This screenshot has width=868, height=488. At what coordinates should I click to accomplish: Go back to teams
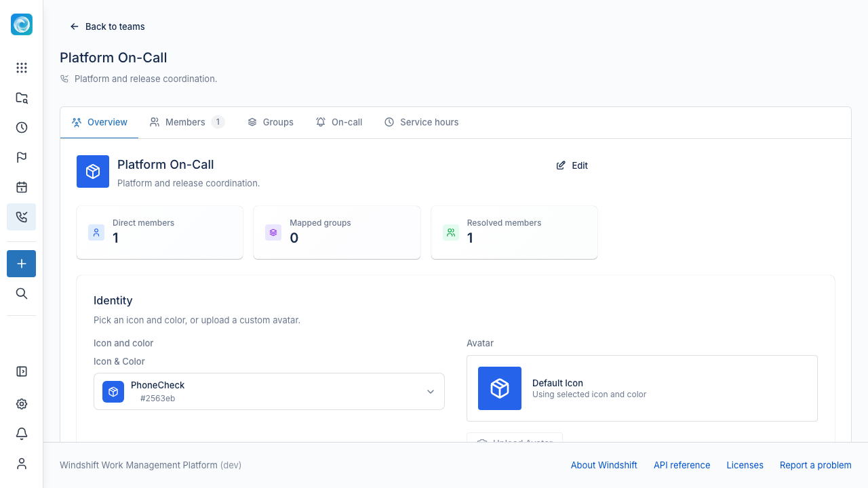pos(107,26)
